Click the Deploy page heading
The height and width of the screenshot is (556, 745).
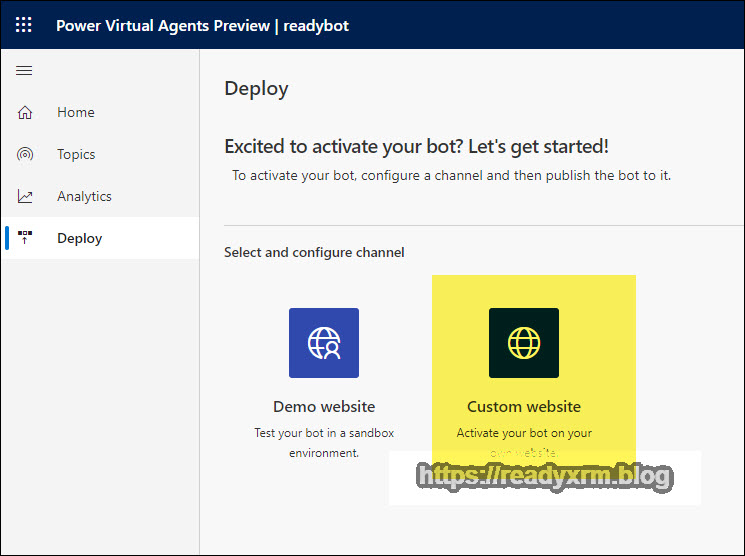coord(256,89)
